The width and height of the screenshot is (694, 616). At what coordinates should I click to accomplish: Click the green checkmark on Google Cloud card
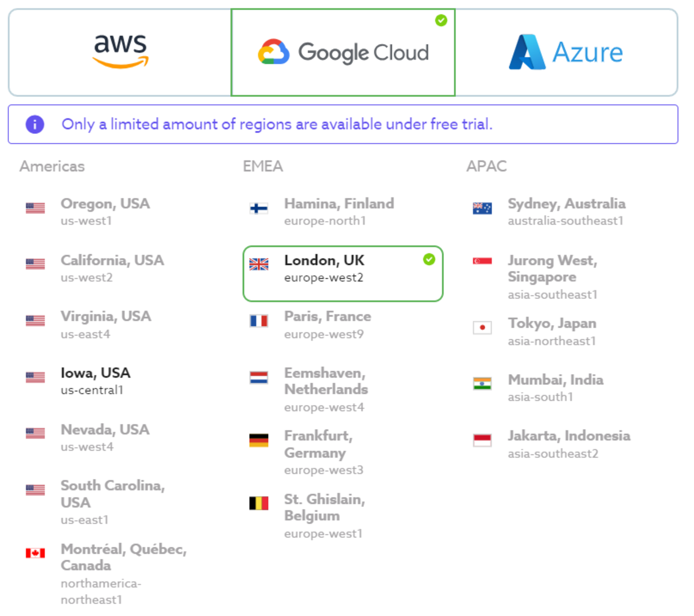(x=441, y=20)
